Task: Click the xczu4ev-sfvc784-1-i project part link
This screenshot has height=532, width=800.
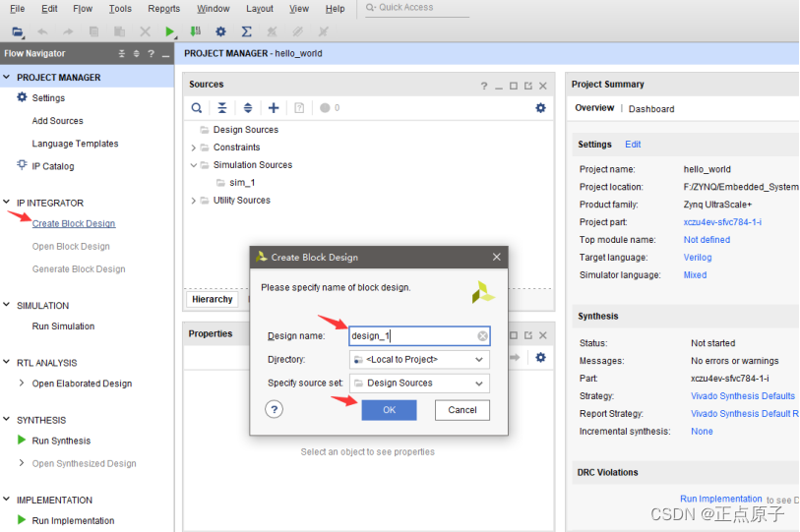Action: tap(722, 222)
